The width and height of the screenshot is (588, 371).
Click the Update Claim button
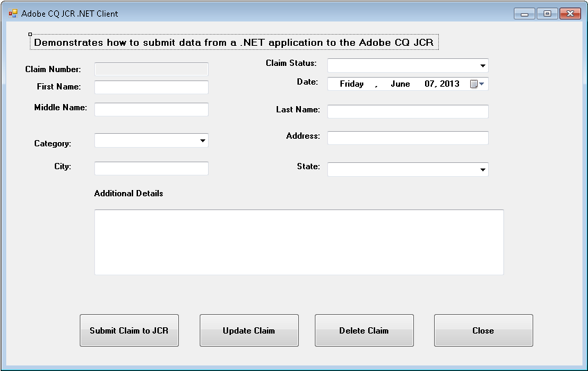(249, 331)
